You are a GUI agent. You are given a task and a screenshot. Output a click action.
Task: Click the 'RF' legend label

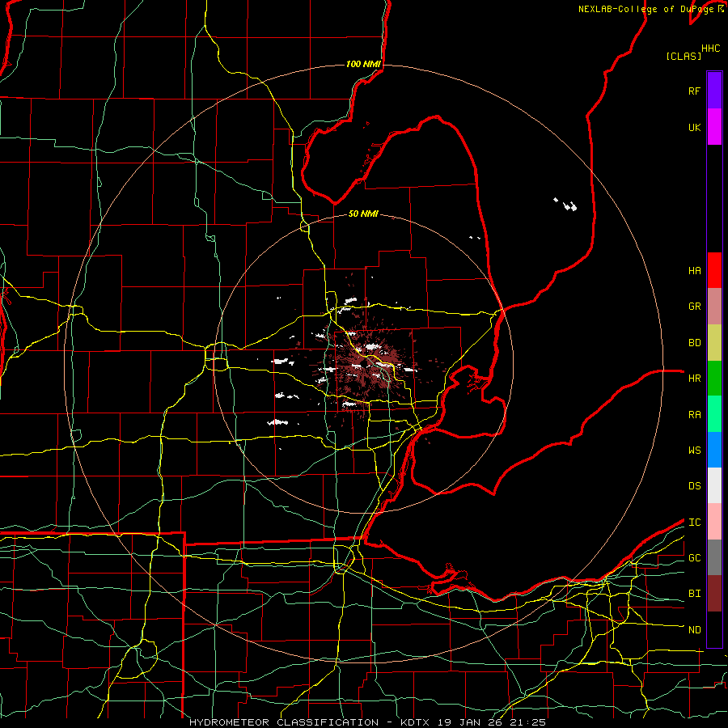tap(694, 91)
